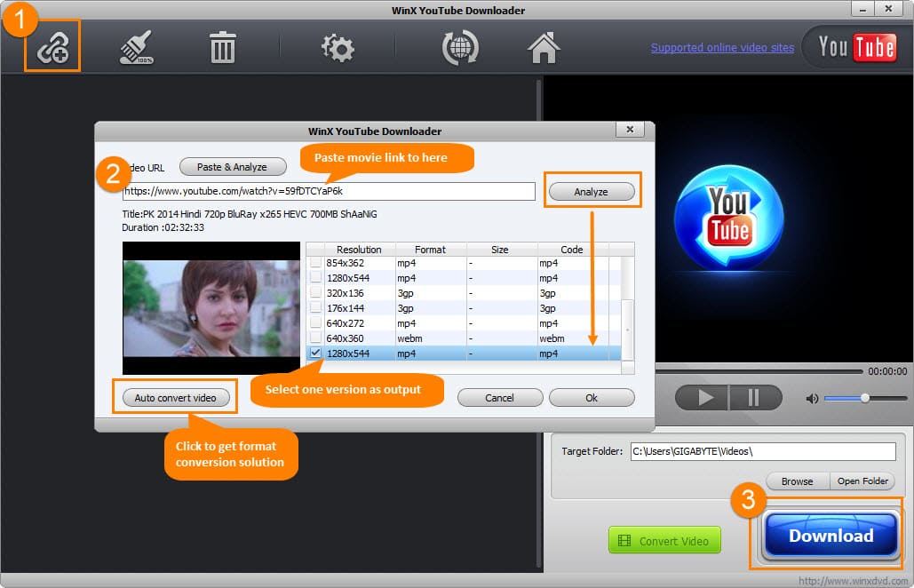
Task: Start the download with Download button
Action: (x=831, y=535)
